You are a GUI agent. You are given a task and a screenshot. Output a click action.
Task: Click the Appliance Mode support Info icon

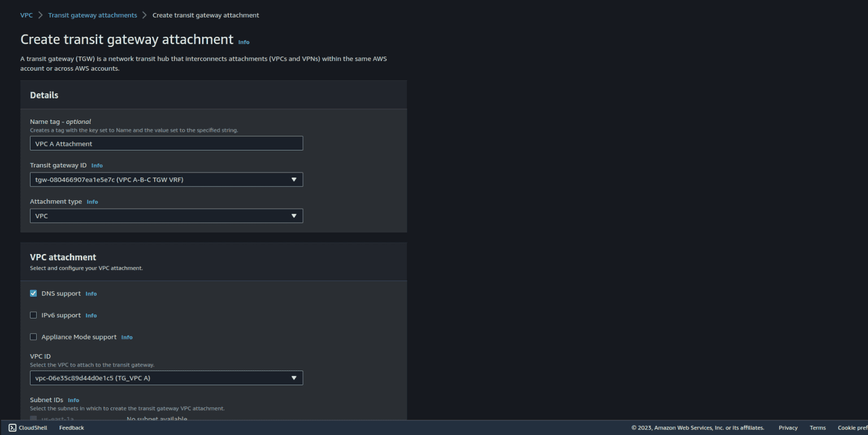coord(127,337)
